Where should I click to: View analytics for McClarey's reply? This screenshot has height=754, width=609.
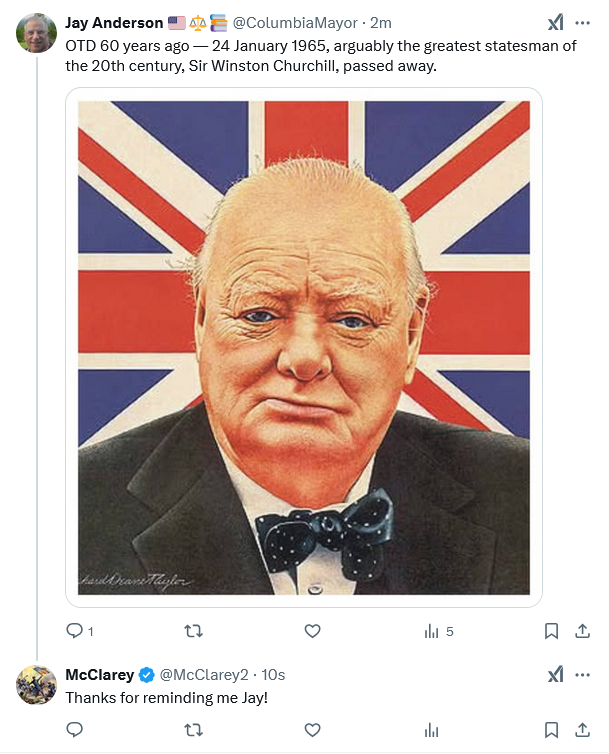point(432,731)
